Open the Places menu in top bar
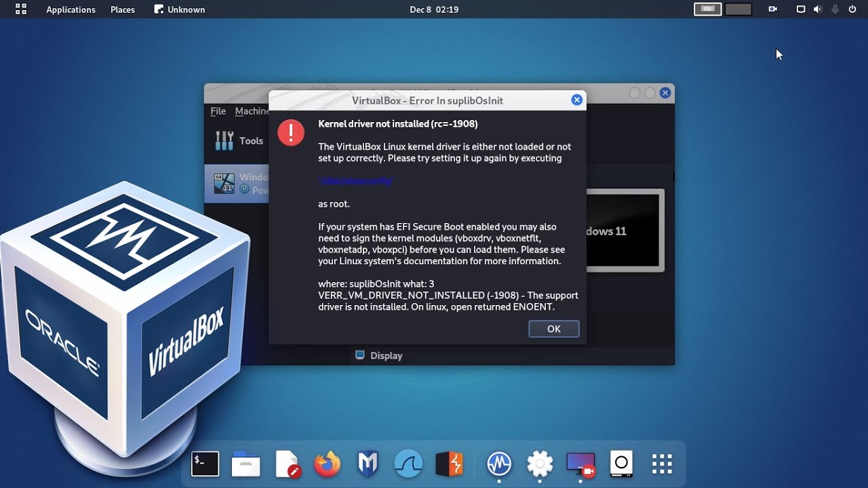 tap(123, 9)
